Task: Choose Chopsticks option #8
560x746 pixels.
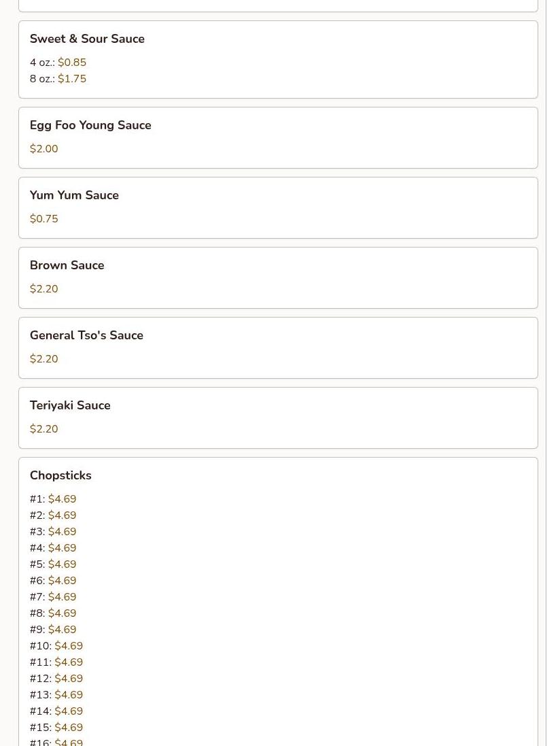Action: [x=53, y=613]
